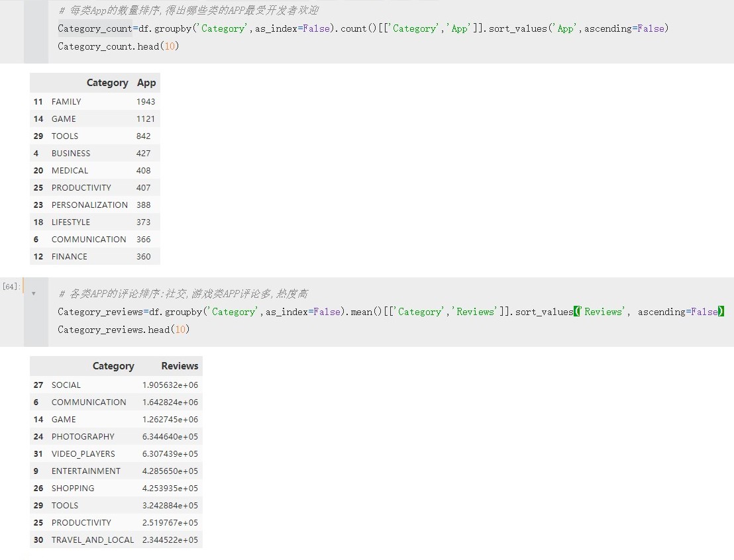Select the value 2.519767e+05
The image size is (734, 560).
click(x=170, y=522)
